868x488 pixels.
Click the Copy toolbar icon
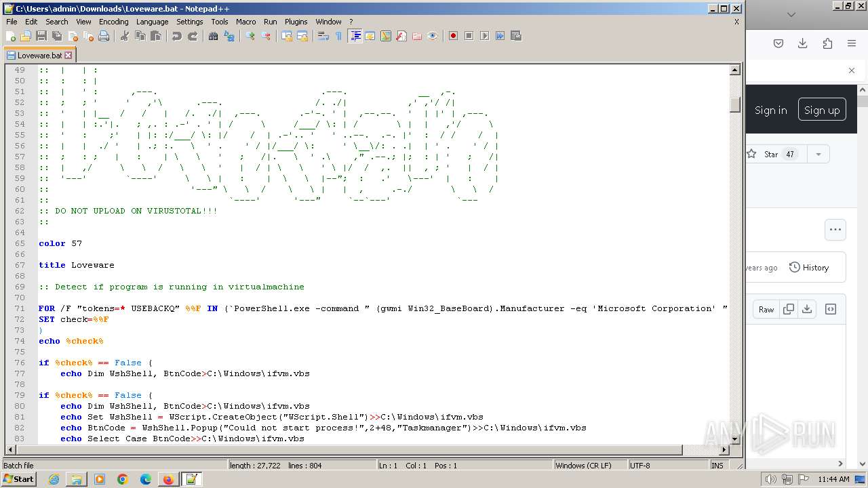140,36
